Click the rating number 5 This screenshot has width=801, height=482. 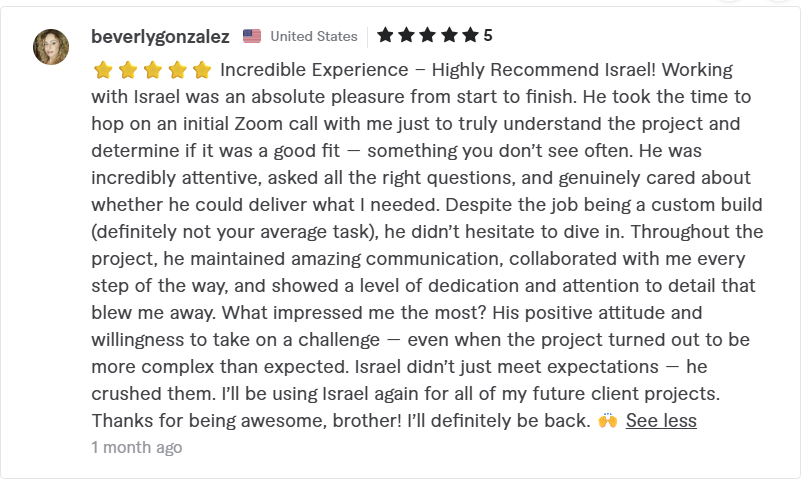tap(488, 35)
